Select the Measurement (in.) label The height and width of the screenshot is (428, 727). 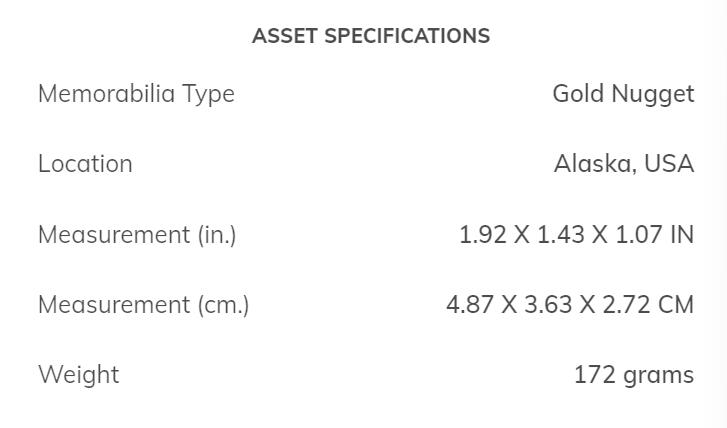(x=137, y=235)
